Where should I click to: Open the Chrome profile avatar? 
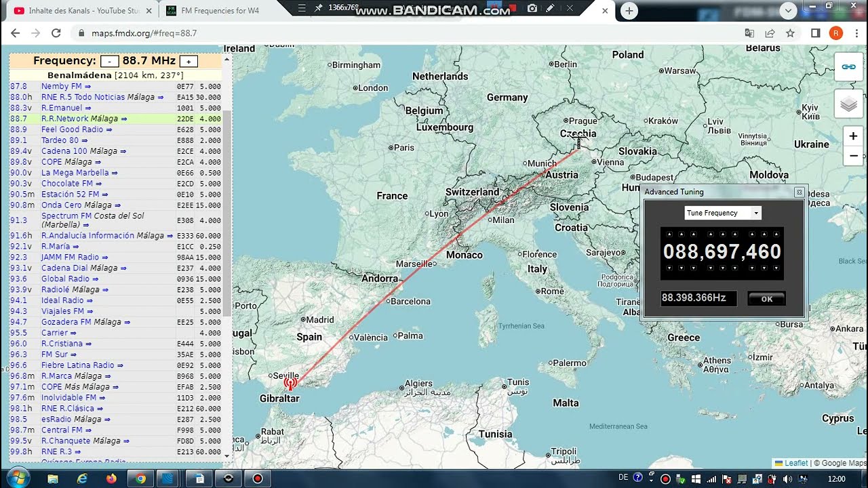[x=836, y=33]
